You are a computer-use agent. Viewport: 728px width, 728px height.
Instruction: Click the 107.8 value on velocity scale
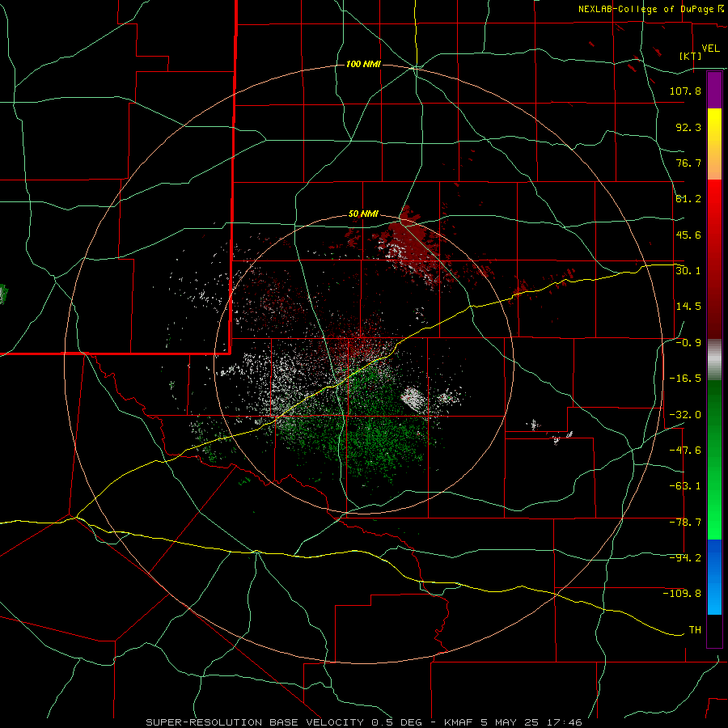[x=685, y=91]
